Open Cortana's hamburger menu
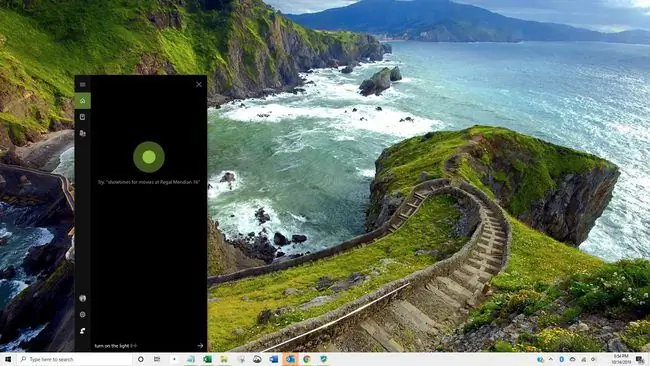Viewport: 650px width, 366px height. click(82, 85)
